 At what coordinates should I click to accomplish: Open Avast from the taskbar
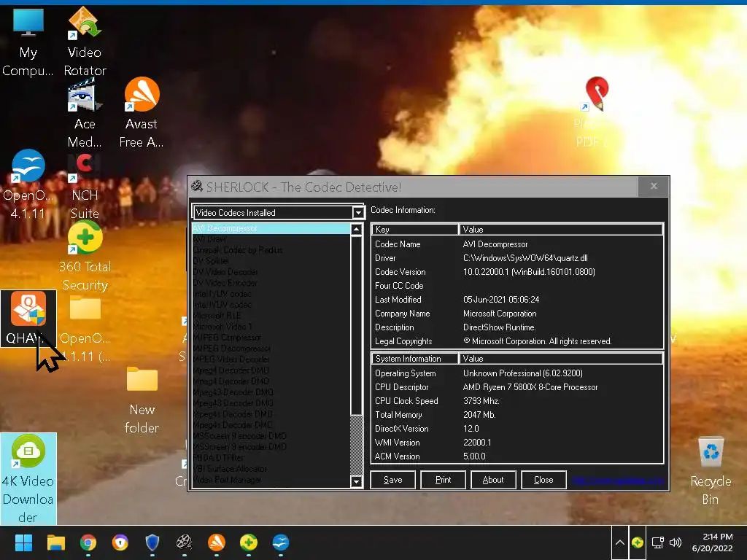click(x=216, y=542)
